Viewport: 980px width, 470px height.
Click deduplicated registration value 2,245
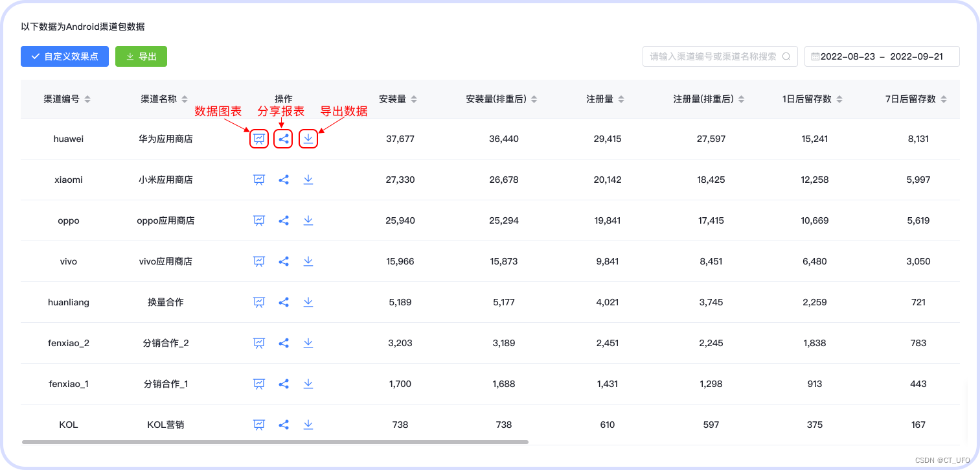(x=711, y=343)
